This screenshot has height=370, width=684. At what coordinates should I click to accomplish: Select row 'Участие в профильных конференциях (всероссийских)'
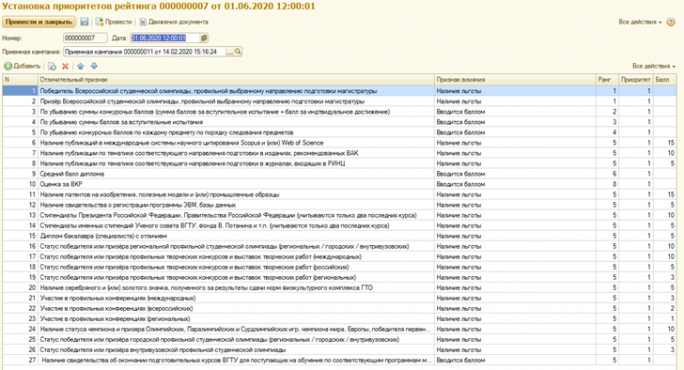(339, 308)
